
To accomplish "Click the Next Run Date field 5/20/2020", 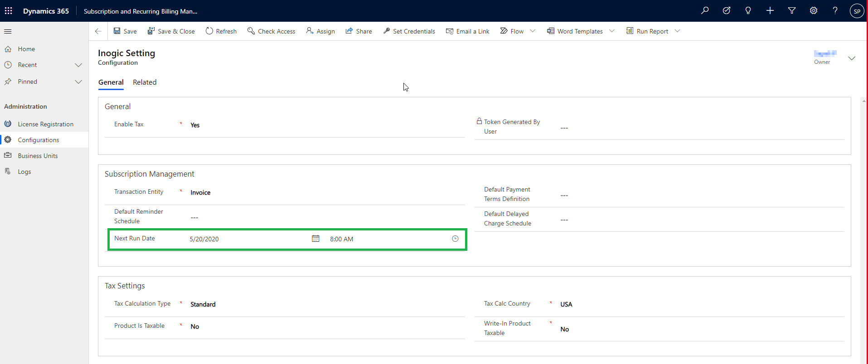I will click(204, 239).
